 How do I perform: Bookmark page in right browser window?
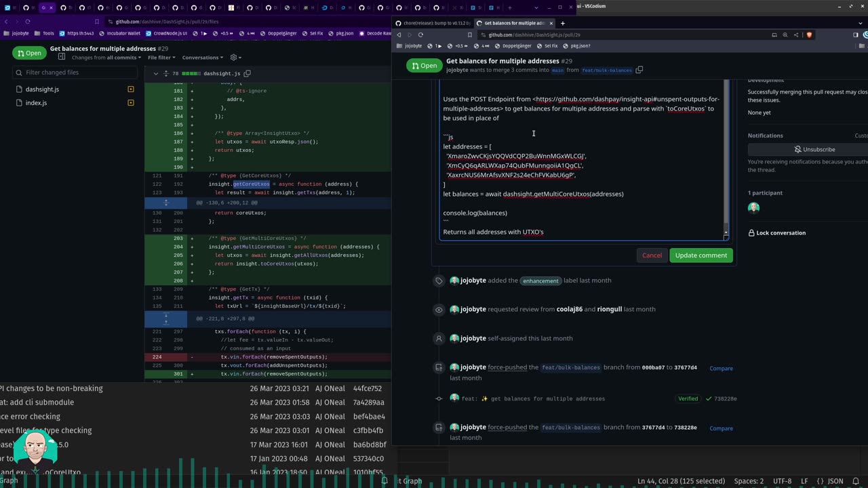coord(469,35)
